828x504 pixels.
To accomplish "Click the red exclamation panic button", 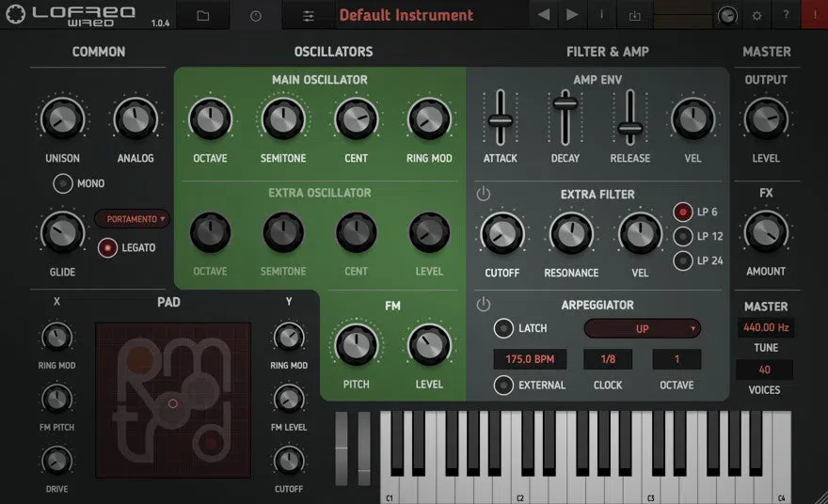I will [x=815, y=15].
